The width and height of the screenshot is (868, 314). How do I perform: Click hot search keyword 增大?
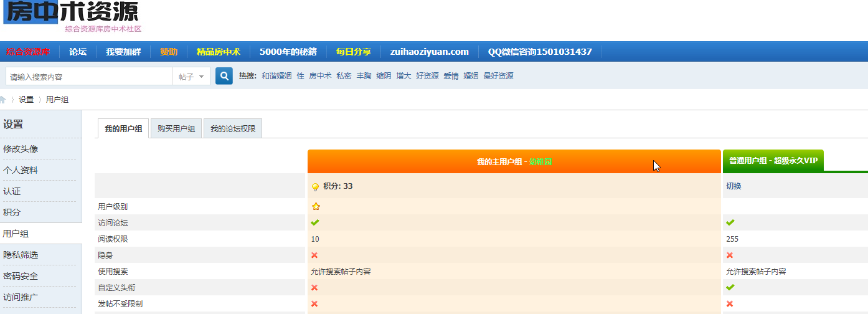tap(403, 76)
